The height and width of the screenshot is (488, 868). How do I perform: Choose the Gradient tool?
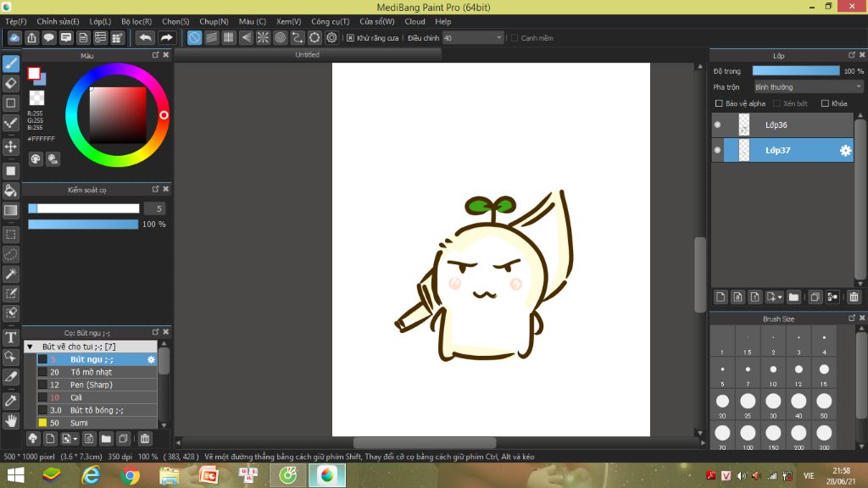[x=10, y=210]
